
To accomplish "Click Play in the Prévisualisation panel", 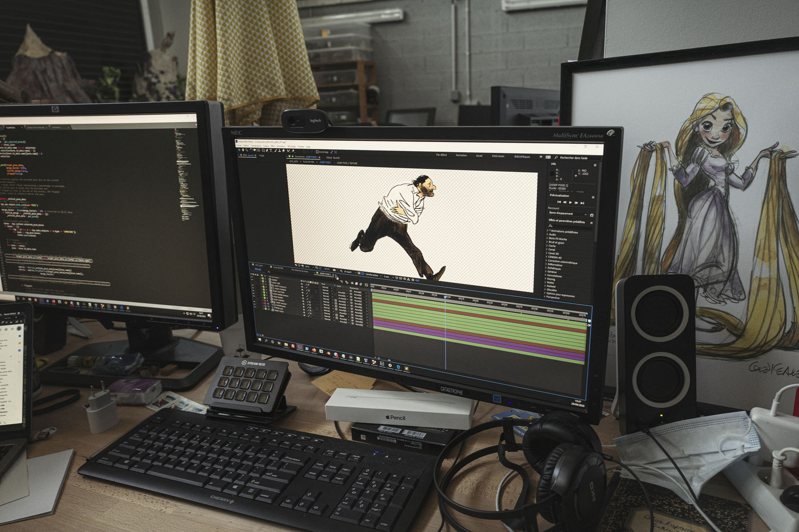I will tap(570, 202).
